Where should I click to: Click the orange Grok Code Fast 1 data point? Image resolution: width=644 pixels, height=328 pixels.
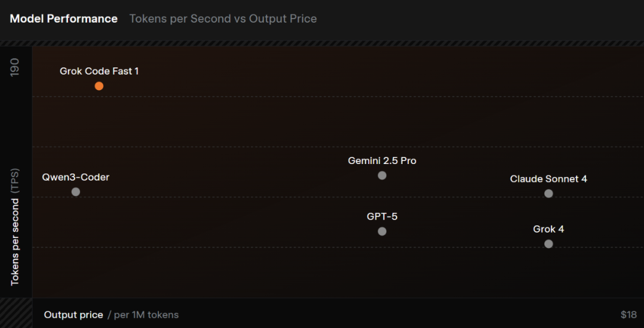[99, 86]
